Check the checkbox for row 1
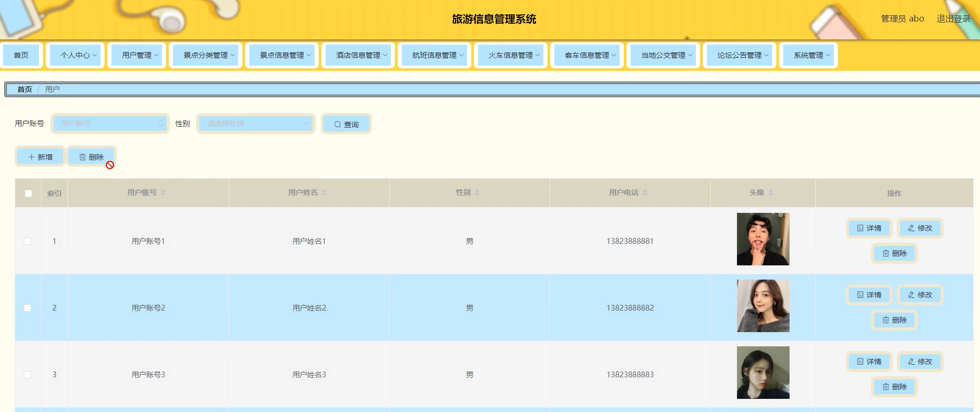 tap(27, 241)
